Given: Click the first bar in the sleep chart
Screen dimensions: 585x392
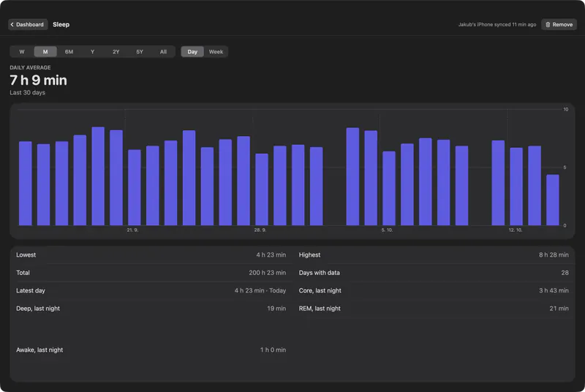Looking at the screenshot, I should [x=26, y=184].
